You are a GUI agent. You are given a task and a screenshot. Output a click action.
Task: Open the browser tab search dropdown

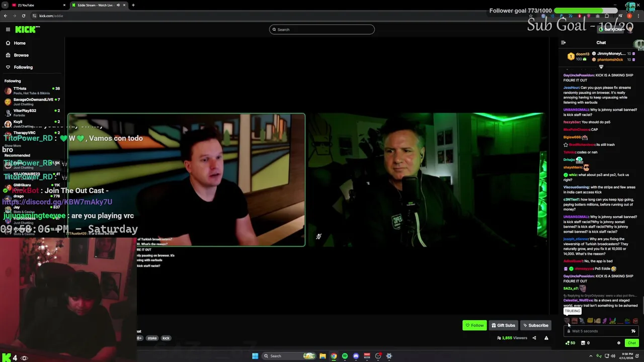[x=5, y=5]
